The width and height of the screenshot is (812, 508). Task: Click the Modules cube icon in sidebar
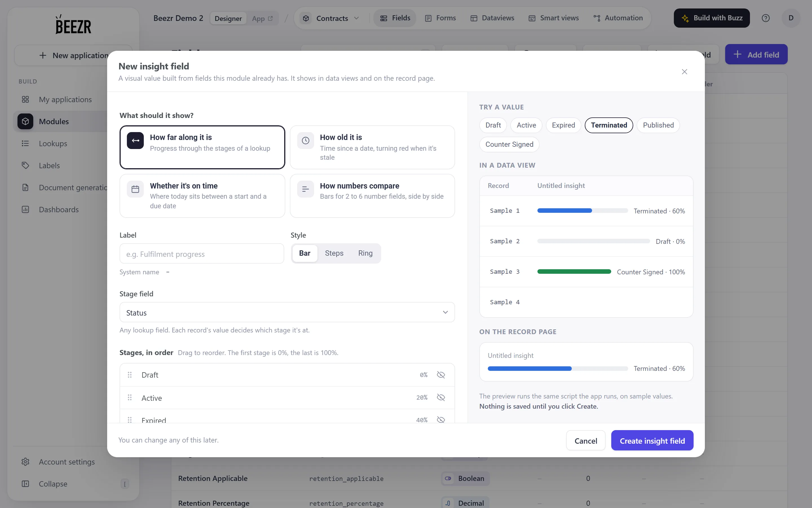(x=25, y=121)
